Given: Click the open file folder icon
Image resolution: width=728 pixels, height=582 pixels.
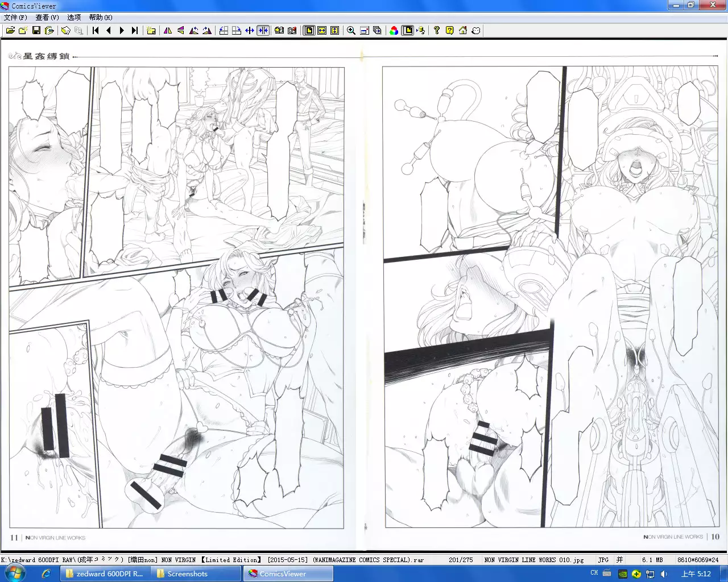Looking at the screenshot, I should point(10,31).
